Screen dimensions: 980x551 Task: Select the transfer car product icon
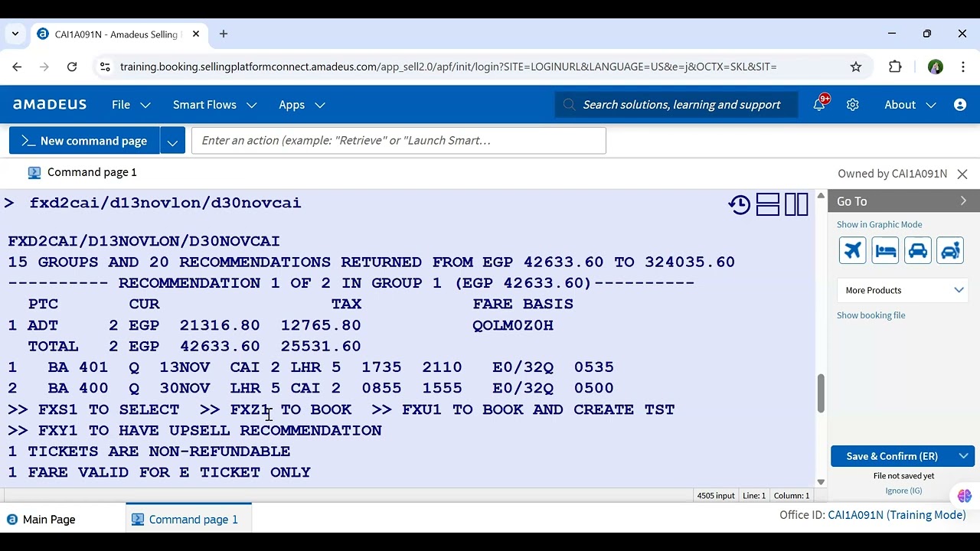click(x=950, y=250)
